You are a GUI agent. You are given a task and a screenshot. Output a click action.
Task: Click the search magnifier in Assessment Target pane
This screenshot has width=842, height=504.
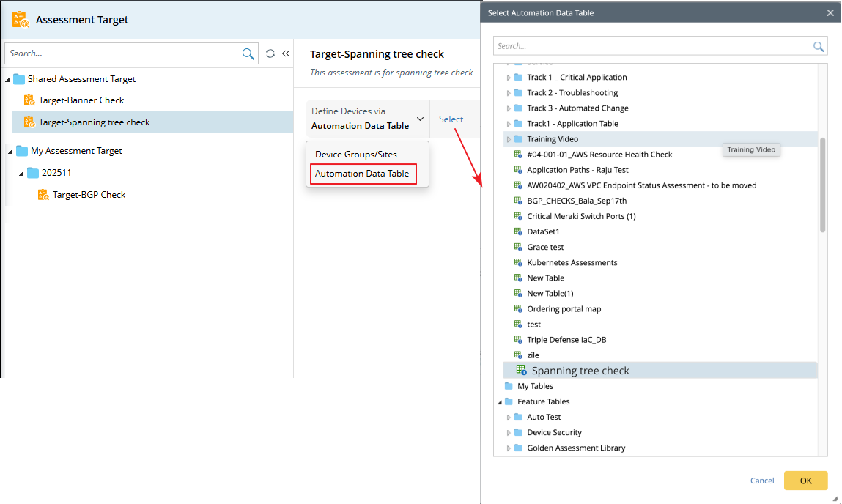(x=248, y=53)
